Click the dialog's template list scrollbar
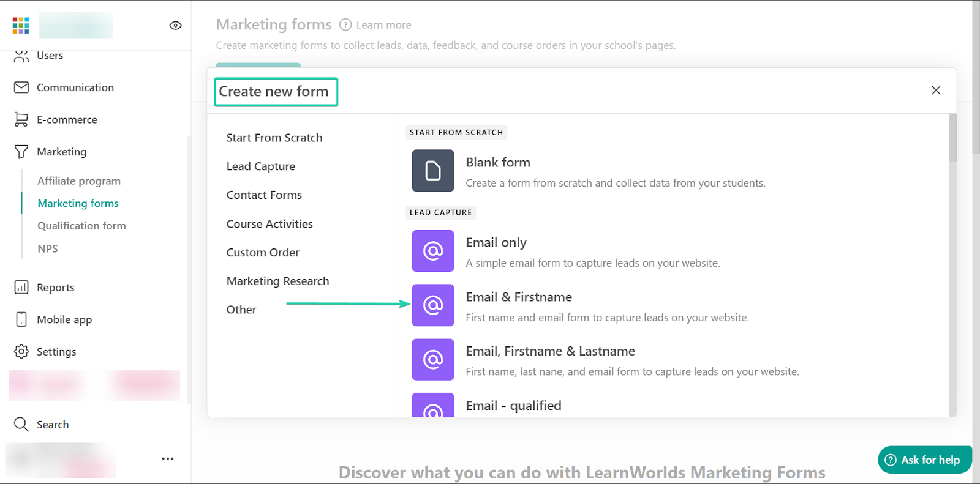Viewport: 980px width, 484px height. pyautogui.click(x=952, y=138)
